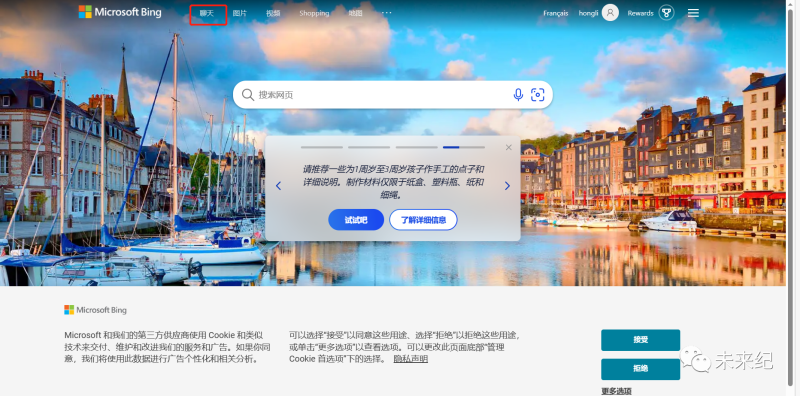800x396 pixels.
Task: Open the 视频 videos tab
Action: (273, 13)
